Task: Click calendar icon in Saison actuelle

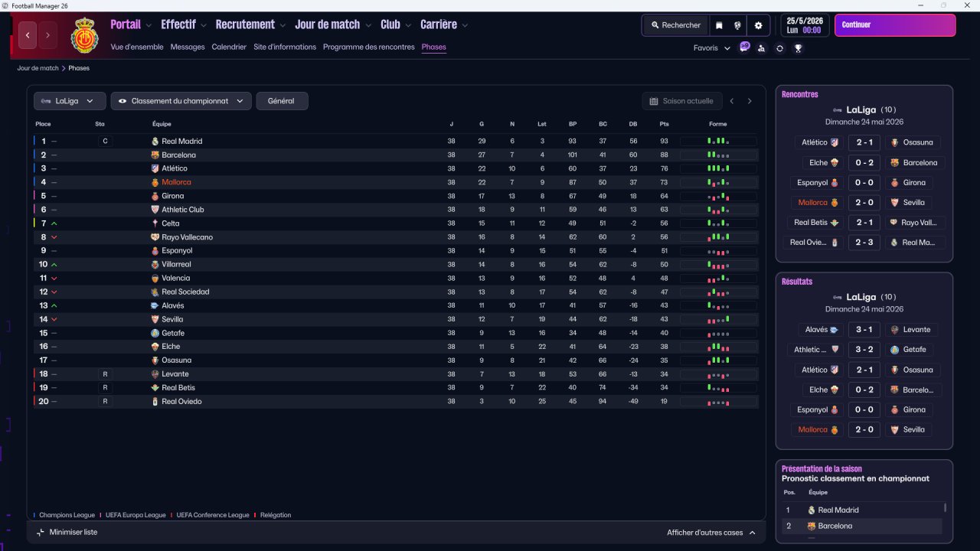Action: click(x=654, y=101)
